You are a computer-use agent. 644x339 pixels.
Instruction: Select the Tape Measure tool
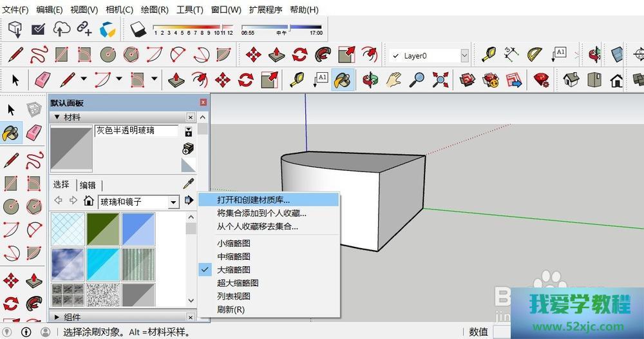point(489,55)
